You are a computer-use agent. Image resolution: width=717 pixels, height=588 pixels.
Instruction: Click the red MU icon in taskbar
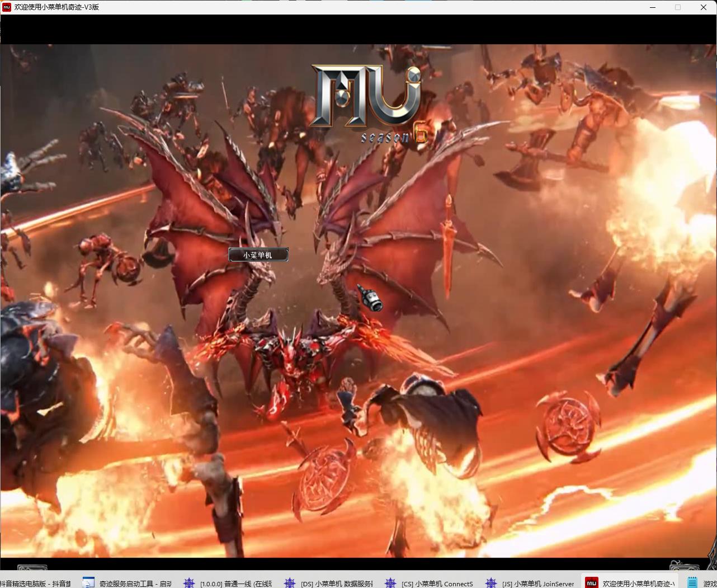(592, 583)
